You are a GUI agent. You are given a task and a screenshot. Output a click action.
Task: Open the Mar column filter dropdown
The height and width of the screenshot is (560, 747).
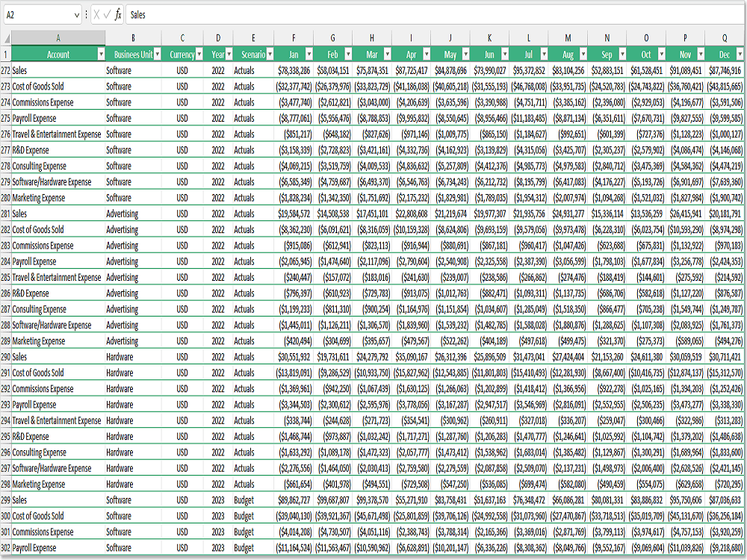(x=387, y=55)
